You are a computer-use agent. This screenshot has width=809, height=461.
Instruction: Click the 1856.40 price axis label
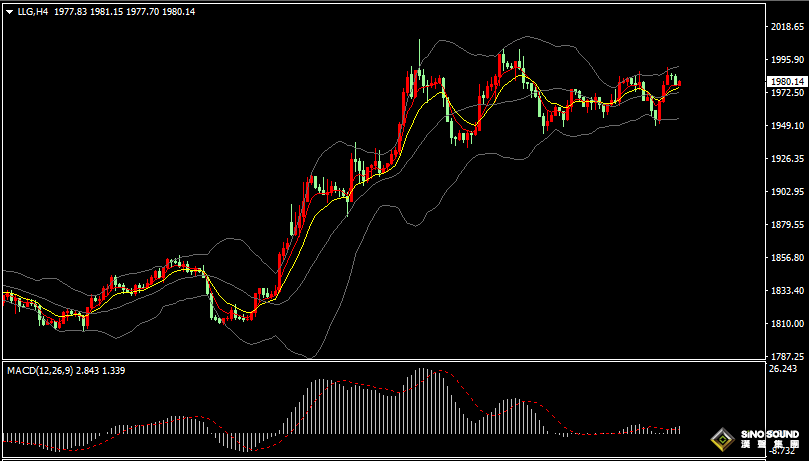pyautogui.click(x=784, y=258)
